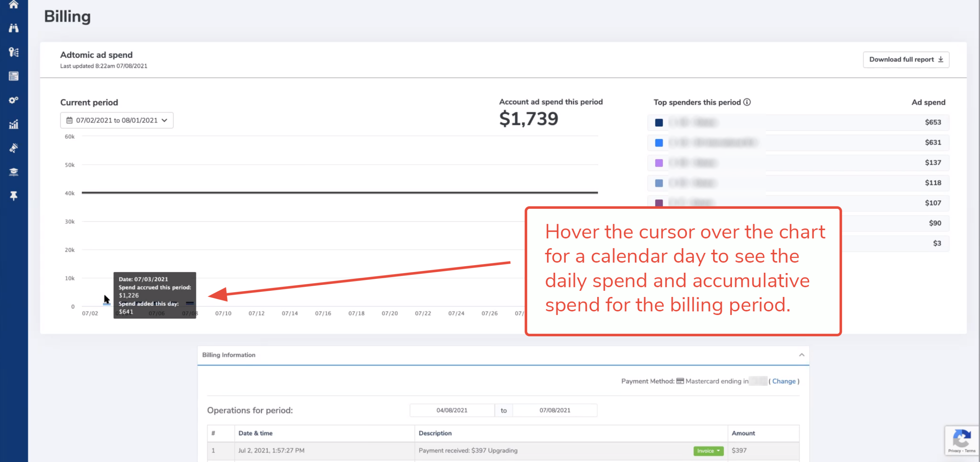Click the binoculars icon in sidebar
The height and width of the screenshot is (462, 980).
tap(14, 28)
